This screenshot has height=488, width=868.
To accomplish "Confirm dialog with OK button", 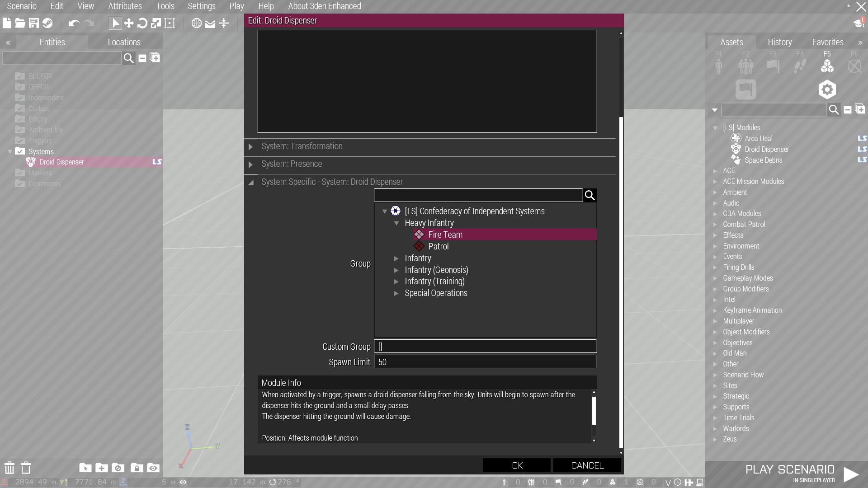I will click(x=517, y=465).
